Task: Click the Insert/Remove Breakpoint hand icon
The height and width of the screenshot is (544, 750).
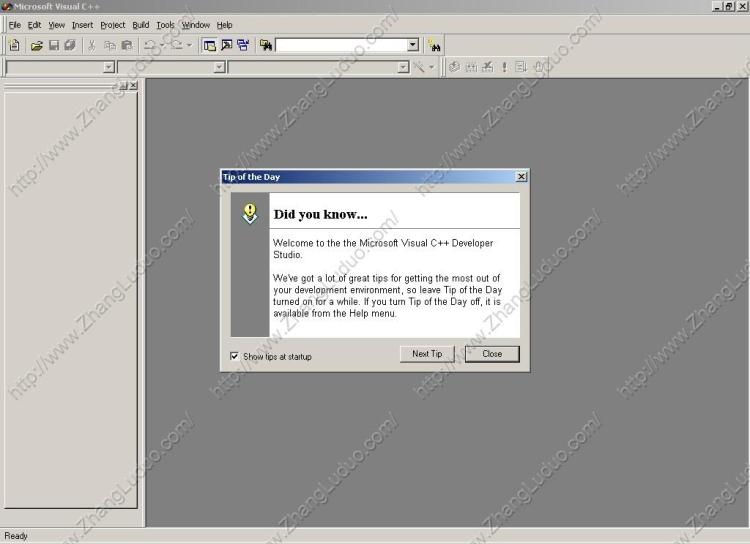Action: coord(539,67)
